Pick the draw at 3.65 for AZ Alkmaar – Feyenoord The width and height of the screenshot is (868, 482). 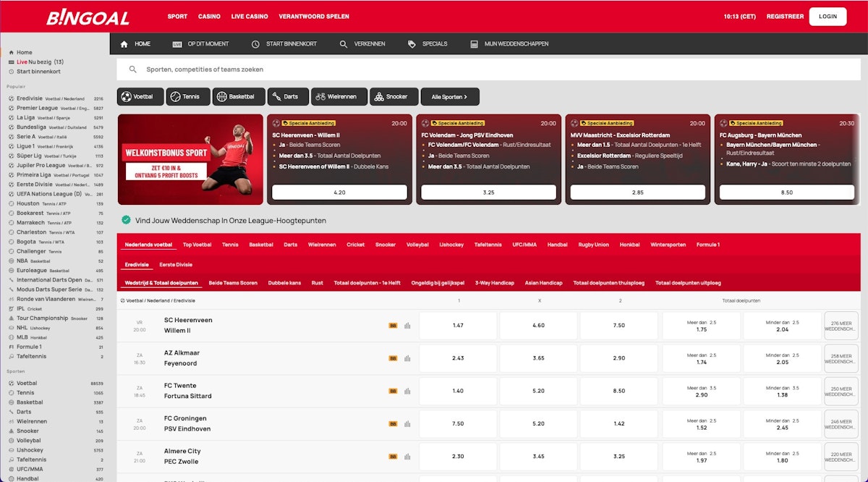tap(538, 358)
